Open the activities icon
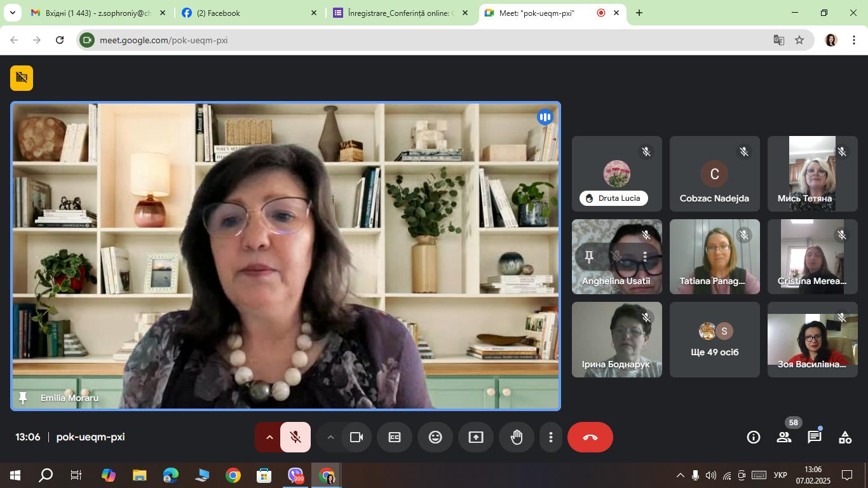 tap(845, 437)
